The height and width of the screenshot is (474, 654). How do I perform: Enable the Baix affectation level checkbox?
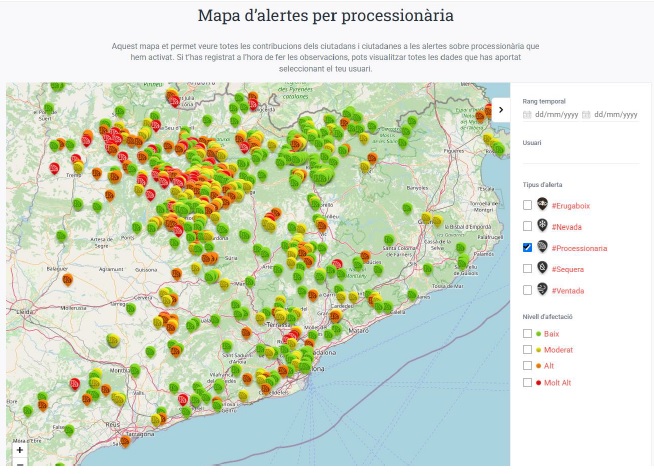point(527,333)
